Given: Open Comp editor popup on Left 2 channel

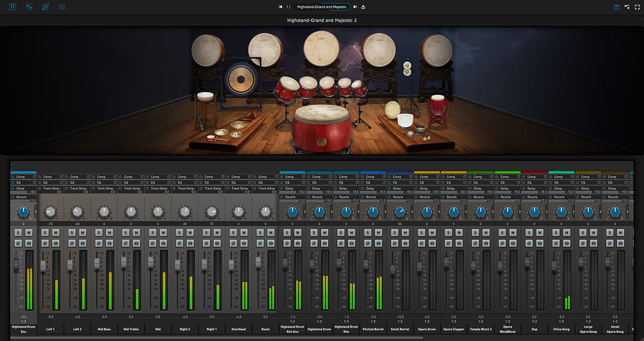Looking at the screenshot, I should 89,176.
